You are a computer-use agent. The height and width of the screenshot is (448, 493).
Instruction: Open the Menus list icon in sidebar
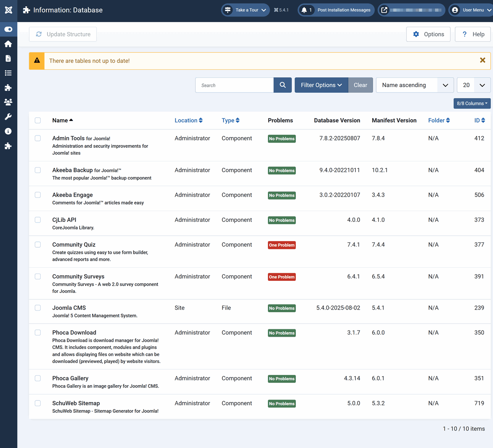coord(8,73)
